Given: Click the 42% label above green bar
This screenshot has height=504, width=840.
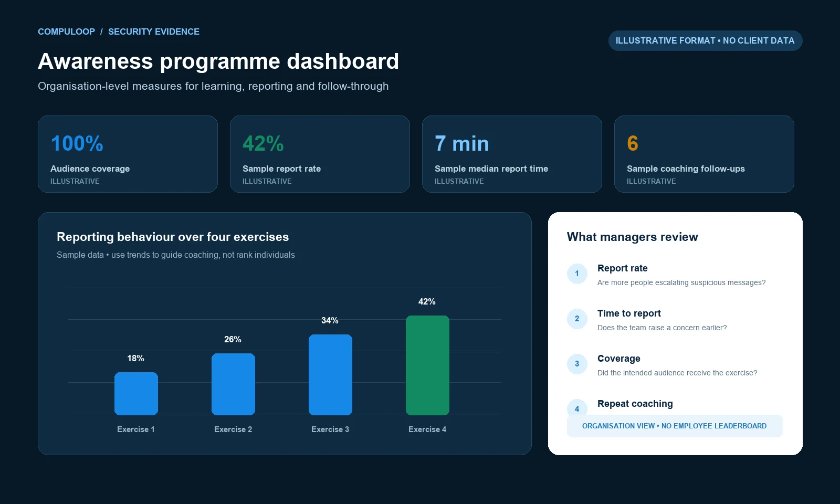Looking at the screenshot, I should (427, 301).
